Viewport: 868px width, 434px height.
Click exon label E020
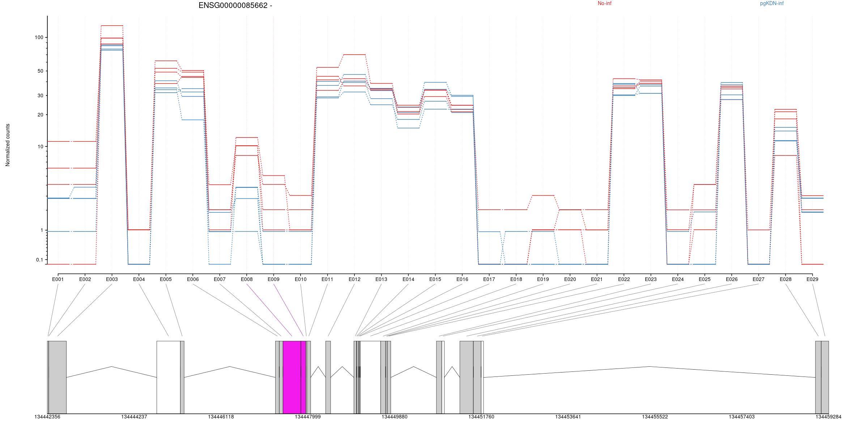tap(570, 279)
